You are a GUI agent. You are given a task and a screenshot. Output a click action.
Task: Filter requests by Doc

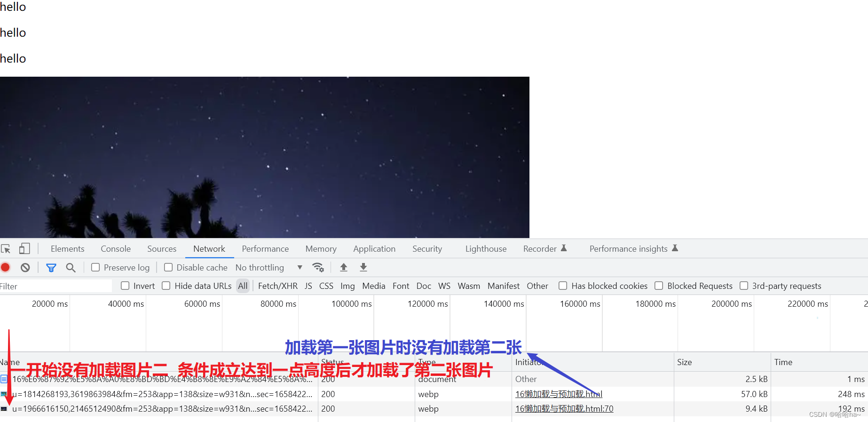[424, 286]
